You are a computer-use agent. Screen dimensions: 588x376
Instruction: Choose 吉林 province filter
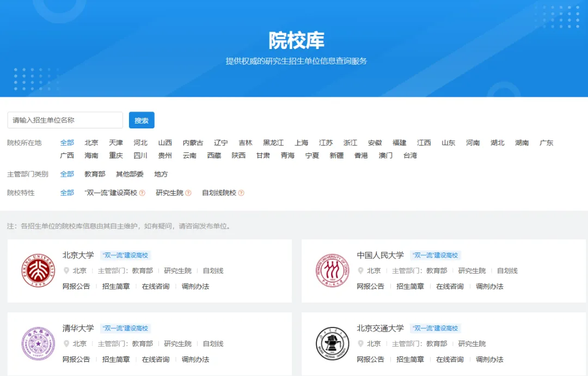click(x=246, y=143)
